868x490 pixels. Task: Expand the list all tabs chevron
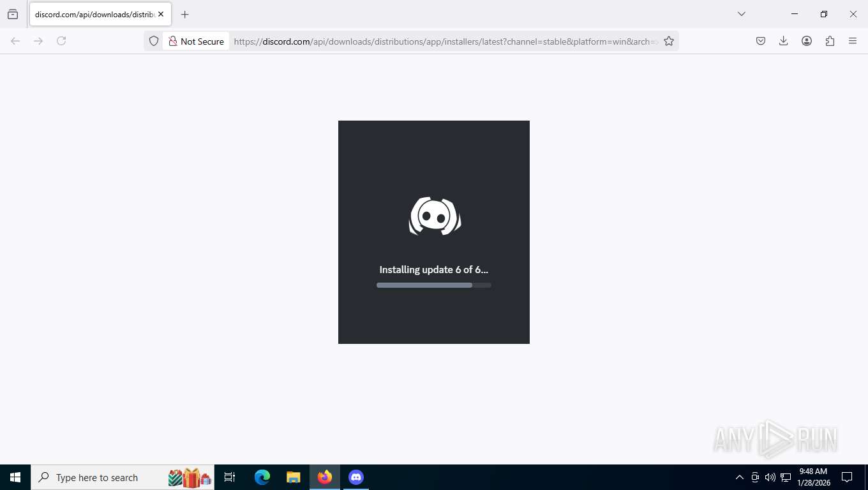(742, 14)
